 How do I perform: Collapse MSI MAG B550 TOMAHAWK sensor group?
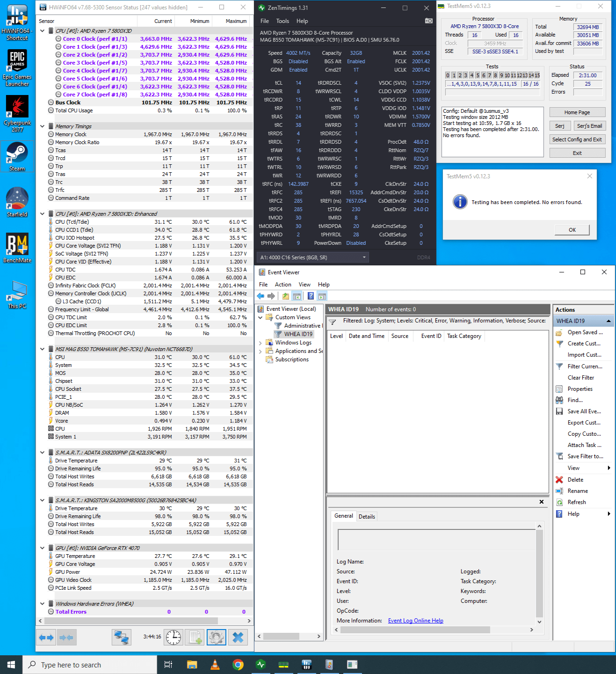tap(43, 349)
